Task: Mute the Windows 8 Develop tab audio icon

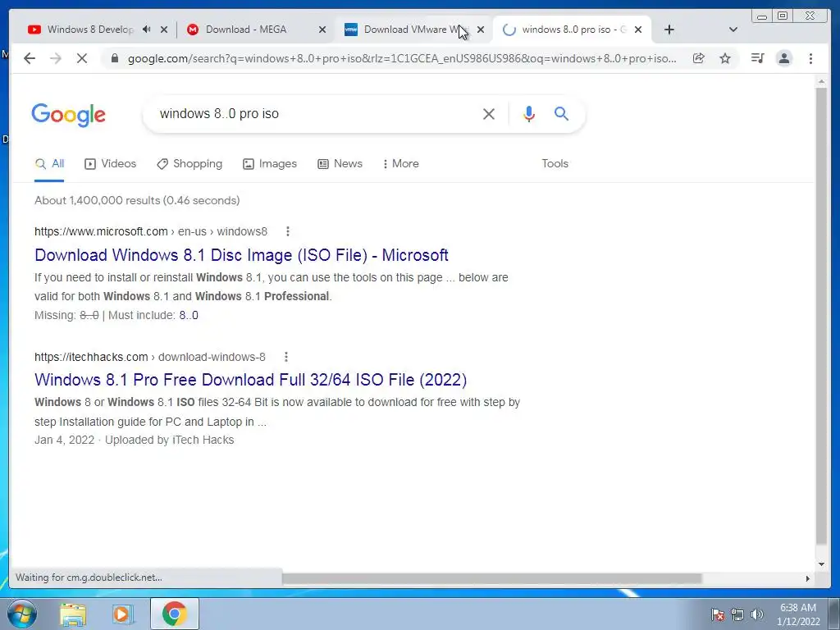Action: (x=146, y=30)
